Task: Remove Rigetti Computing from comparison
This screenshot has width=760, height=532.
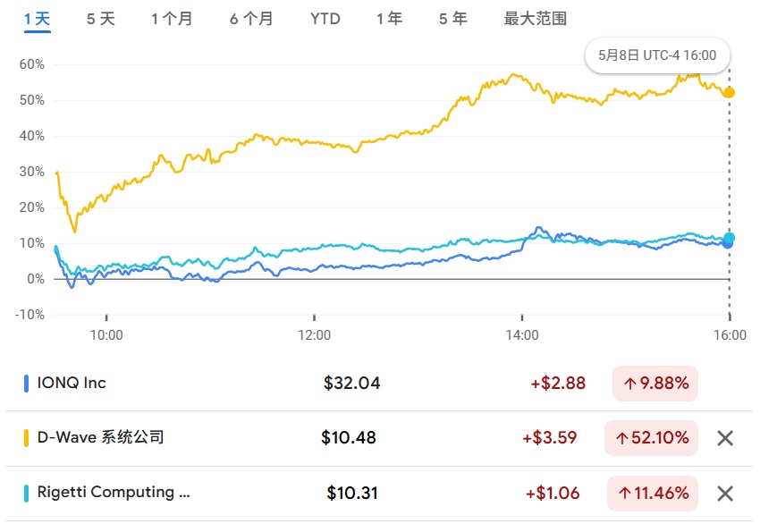Action: [725, 494]
